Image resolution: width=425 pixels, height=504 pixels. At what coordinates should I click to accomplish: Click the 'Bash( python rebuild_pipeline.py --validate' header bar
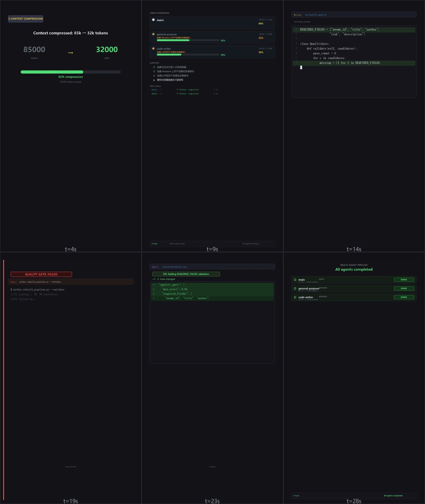click(70, 282)
